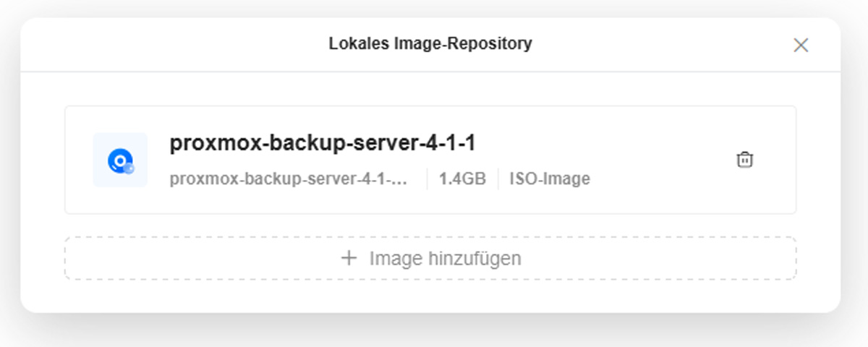Image resolution: width=868 pixels, height=347 pixels.
Task: Click the plus icon beside Image hinzufügen
Action: point(349,258)
